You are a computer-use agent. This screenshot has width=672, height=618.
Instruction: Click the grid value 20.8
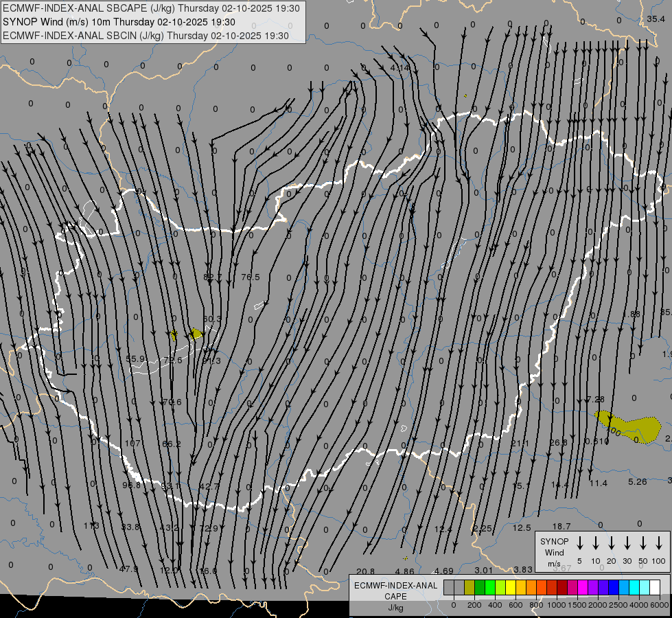click(365, 571)
